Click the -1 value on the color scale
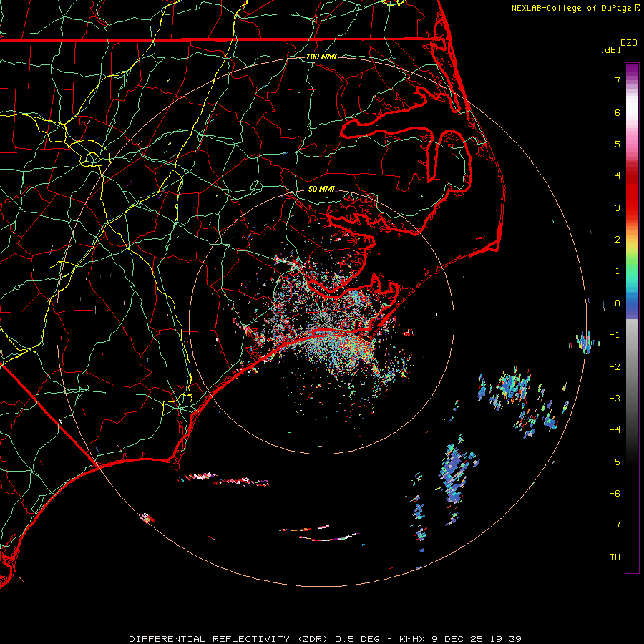 point(615,335)
